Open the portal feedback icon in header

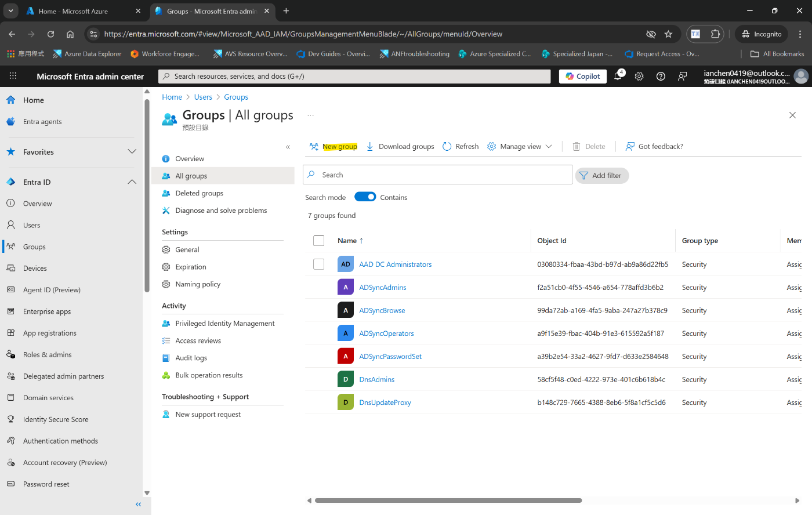[683, 76]
